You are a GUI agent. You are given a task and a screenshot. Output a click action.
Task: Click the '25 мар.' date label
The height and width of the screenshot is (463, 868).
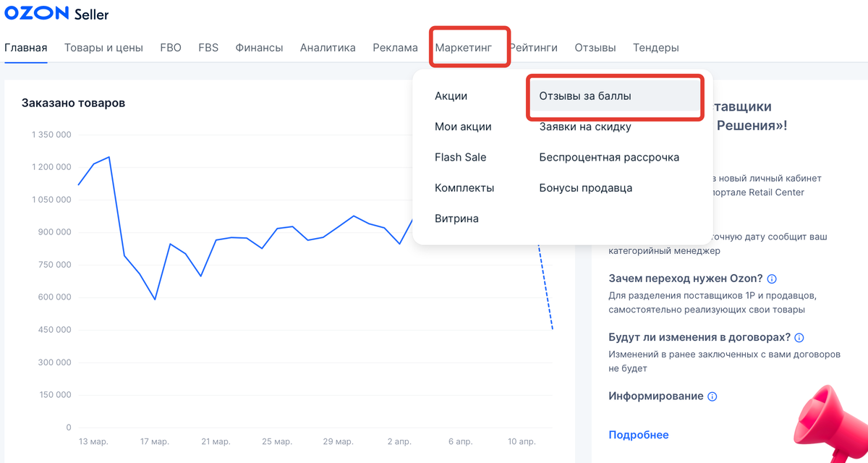(277, 441)
